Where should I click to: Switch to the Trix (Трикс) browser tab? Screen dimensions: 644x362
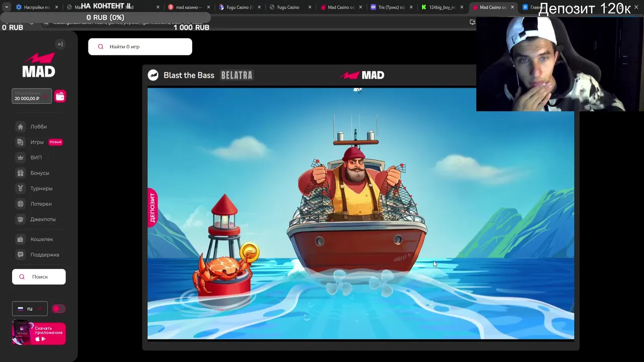(x=391, y=7)
